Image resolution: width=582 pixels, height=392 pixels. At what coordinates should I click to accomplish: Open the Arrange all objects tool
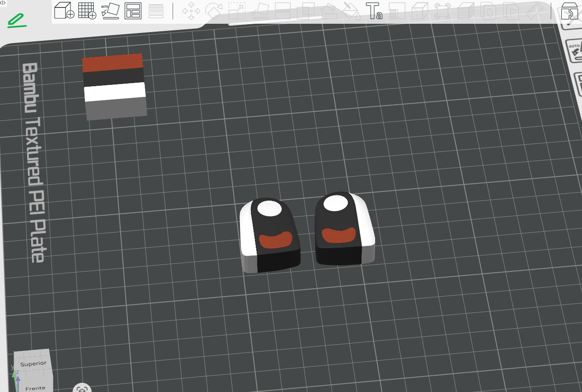133,11
